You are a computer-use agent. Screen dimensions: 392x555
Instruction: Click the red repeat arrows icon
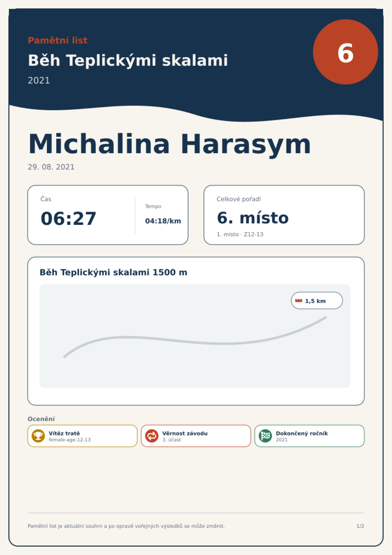click(152, 436)
